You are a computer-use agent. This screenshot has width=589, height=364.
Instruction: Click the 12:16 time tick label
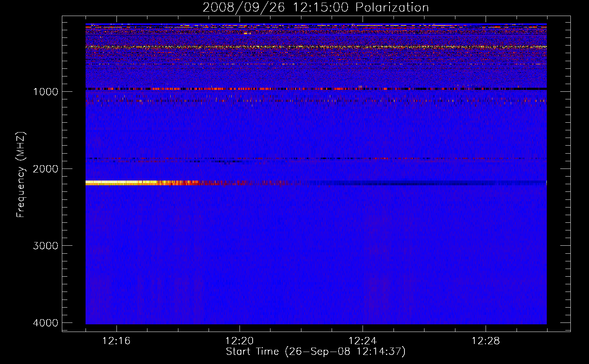pos(116,341)
